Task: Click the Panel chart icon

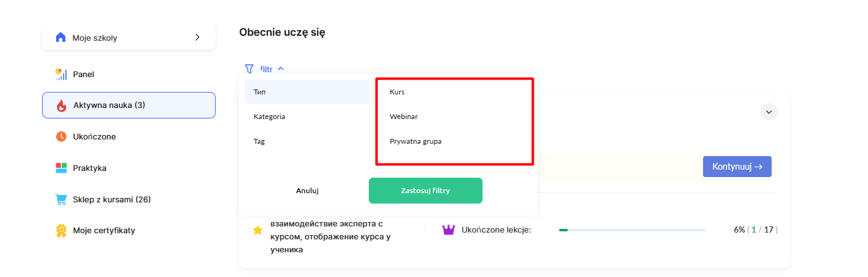Action: 61,74
